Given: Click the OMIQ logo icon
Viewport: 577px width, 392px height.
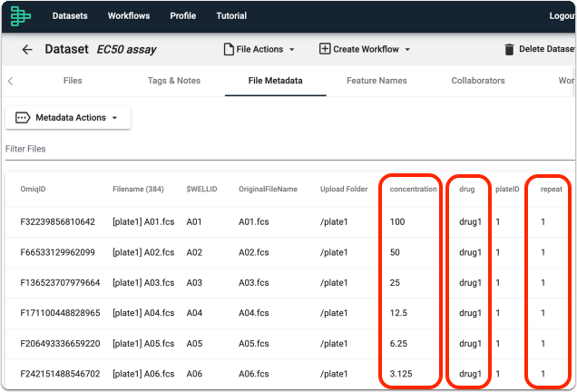Looking at the screenshot, I should pyautogui.click(x=20, y=15).
